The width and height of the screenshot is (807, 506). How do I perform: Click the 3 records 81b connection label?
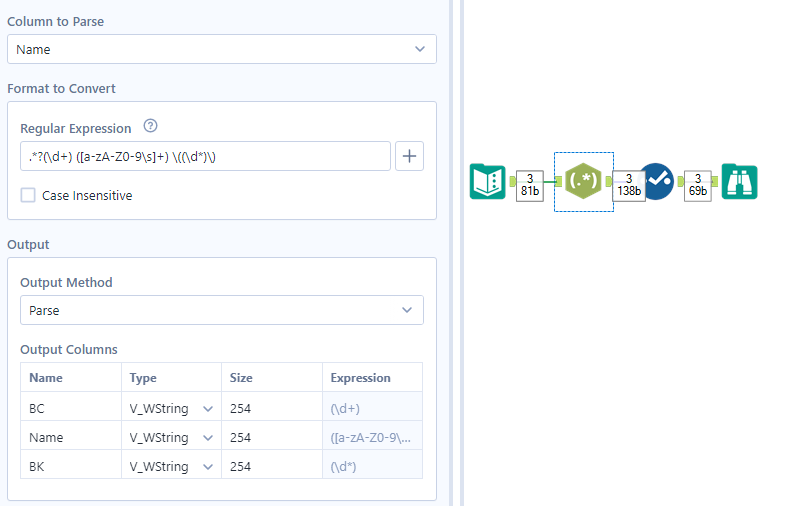[x=529, y=184]
